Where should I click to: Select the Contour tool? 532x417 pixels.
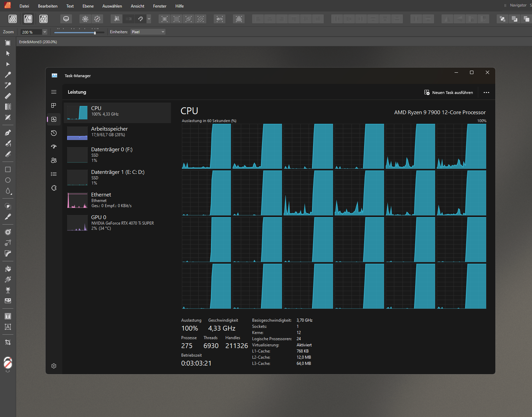tap(8, 232)
